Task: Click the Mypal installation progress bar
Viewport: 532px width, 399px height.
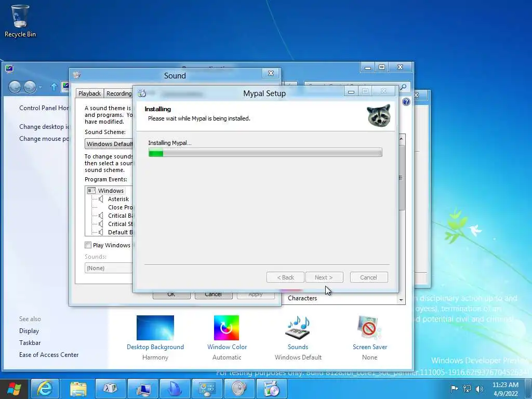Action: click(265, 152)
